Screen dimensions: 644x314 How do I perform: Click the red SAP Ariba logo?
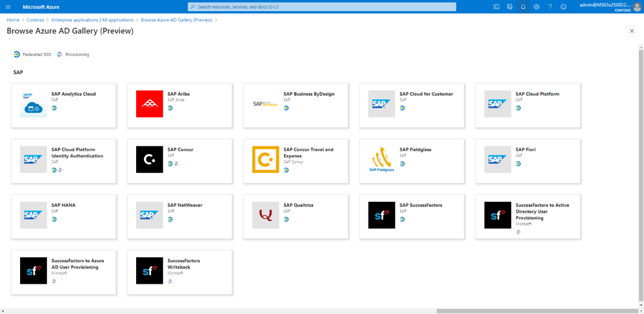point(150,104)
